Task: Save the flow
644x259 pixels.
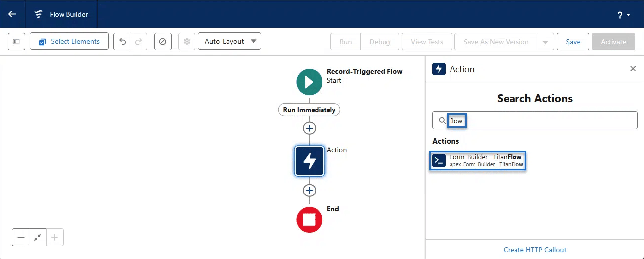Action: pyautogui.click(x=573, y=42)
